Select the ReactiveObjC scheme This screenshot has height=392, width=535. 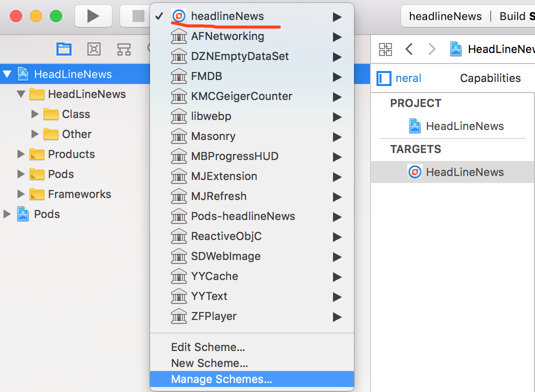(252, 236)
